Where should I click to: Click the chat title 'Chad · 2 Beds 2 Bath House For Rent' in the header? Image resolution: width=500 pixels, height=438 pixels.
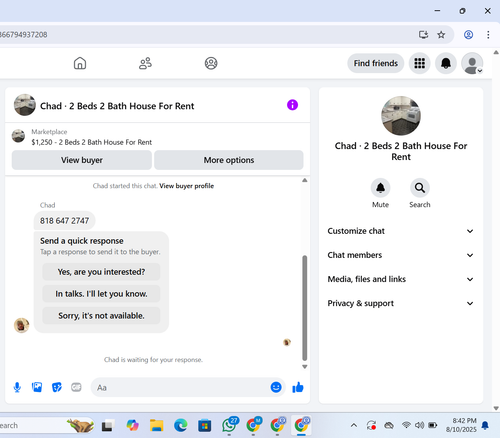[117, 106]
